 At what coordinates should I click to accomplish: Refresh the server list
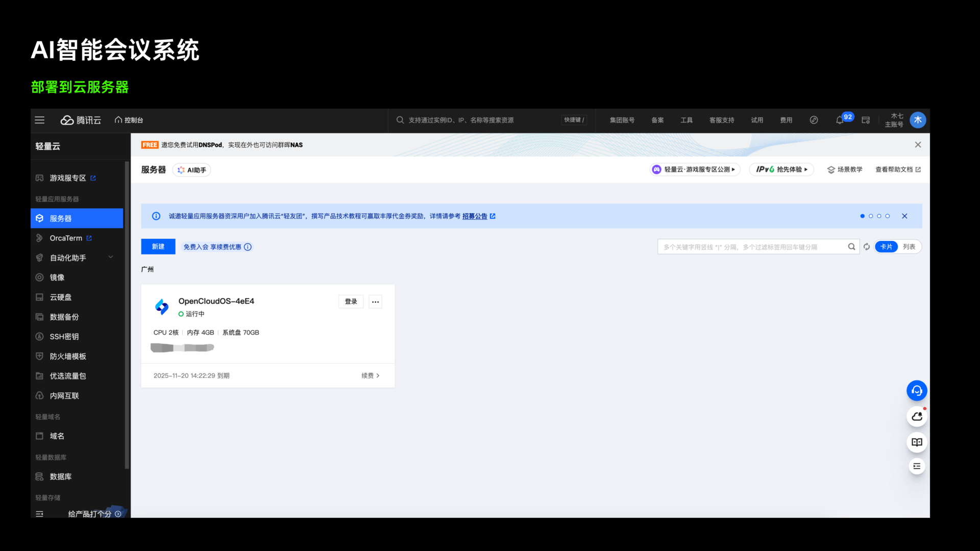tap(867, 247)
